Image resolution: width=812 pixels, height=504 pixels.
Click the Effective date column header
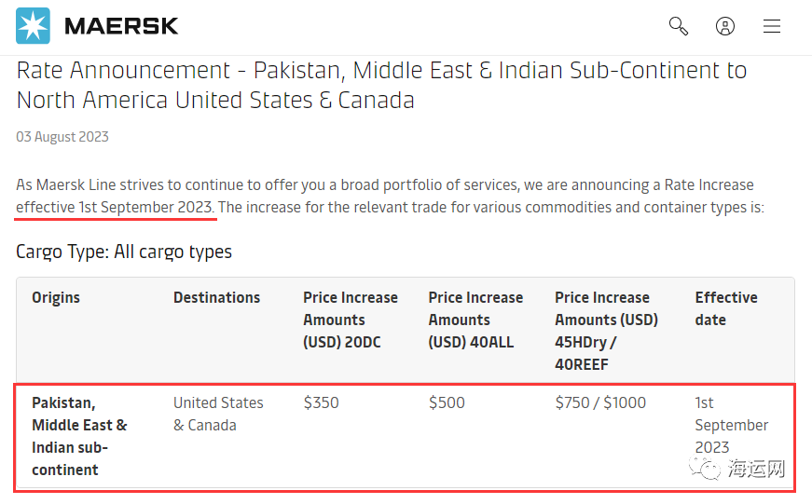tap(726, 308)
